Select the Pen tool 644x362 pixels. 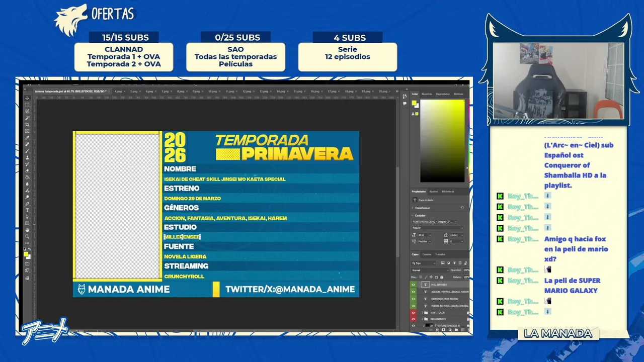(27, 204)
